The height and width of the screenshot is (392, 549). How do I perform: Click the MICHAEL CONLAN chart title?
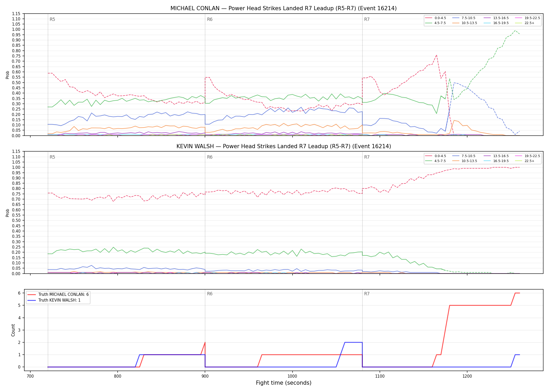pos(283,8)
